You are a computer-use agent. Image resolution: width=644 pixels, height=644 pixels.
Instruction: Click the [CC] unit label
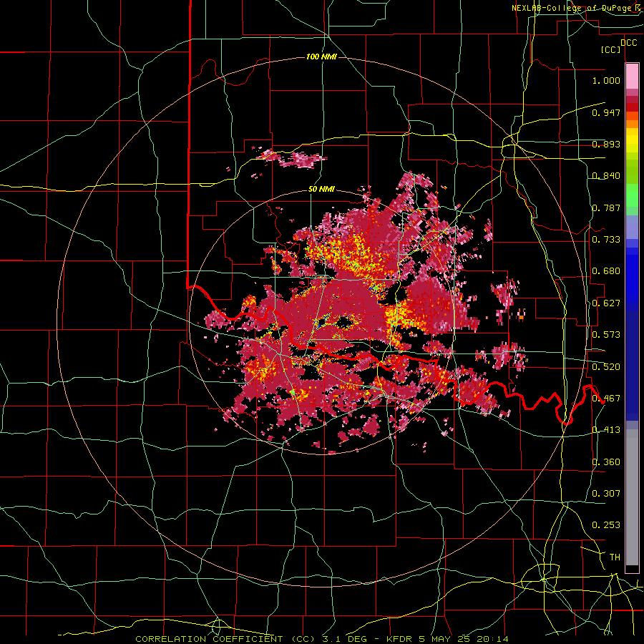coord(611,49)
